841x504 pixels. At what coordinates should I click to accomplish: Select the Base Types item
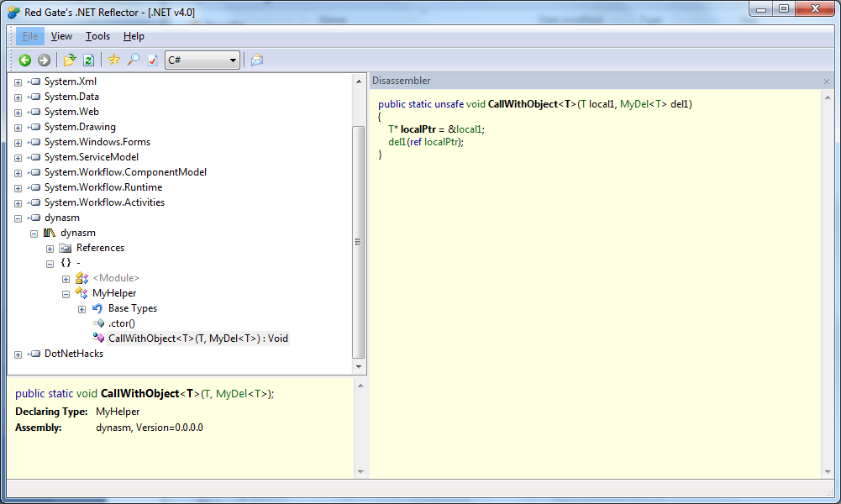pyautogui.click(x=133, y=308)
